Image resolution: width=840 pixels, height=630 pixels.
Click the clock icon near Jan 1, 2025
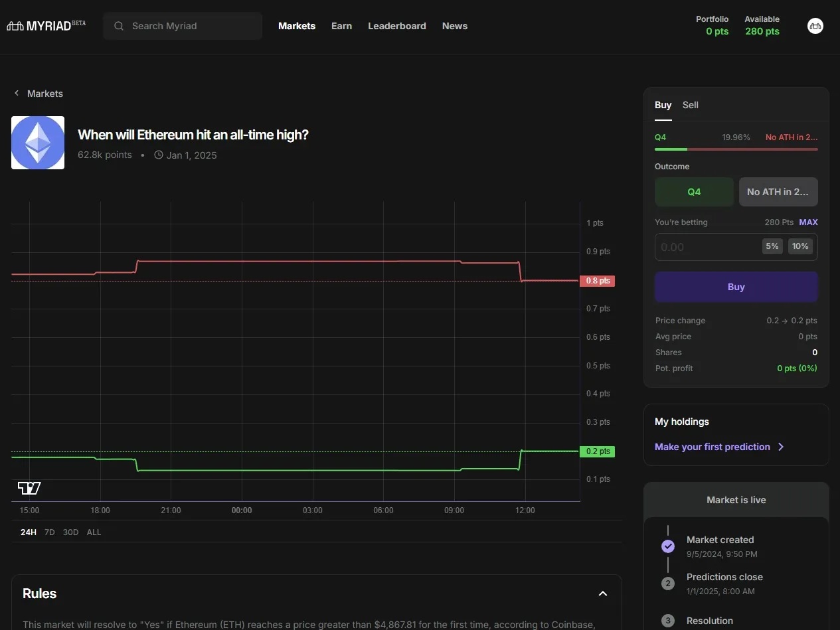[x=159, y=155]
